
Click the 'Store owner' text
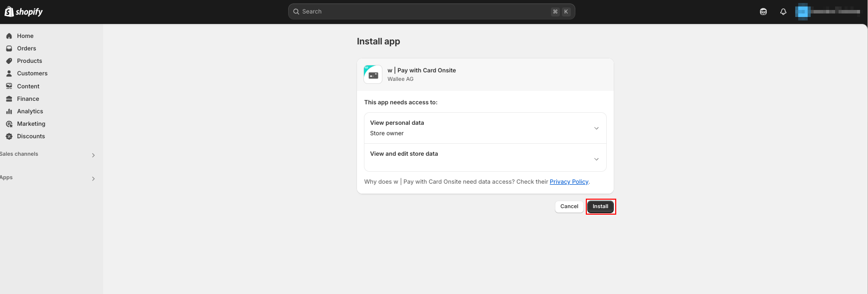click(x=387, y=133)
